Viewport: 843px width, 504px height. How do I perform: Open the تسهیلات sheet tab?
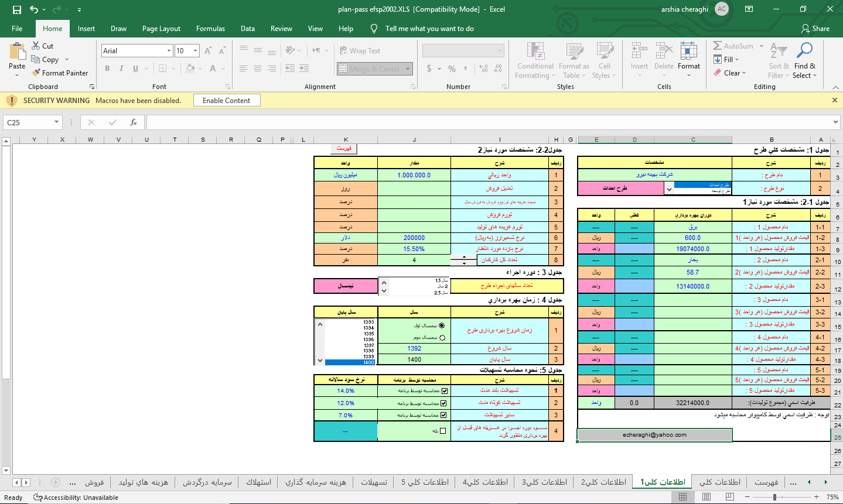pyautogui.click(x=374, y=482)
